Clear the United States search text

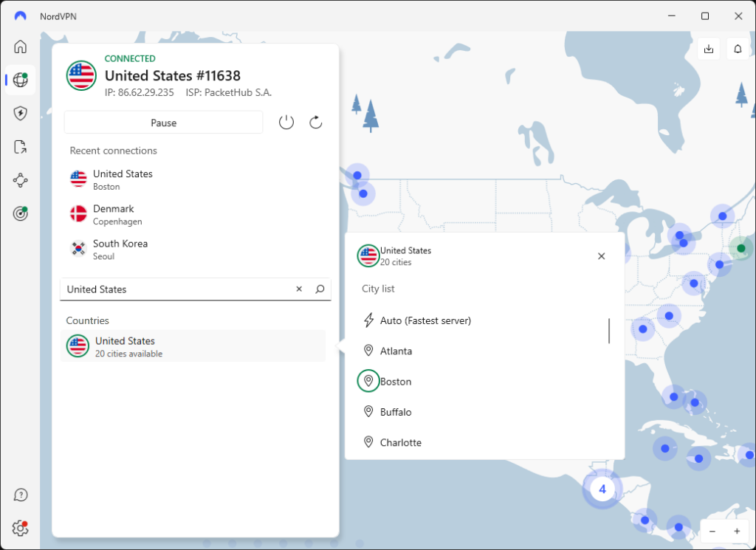[299, 289]
